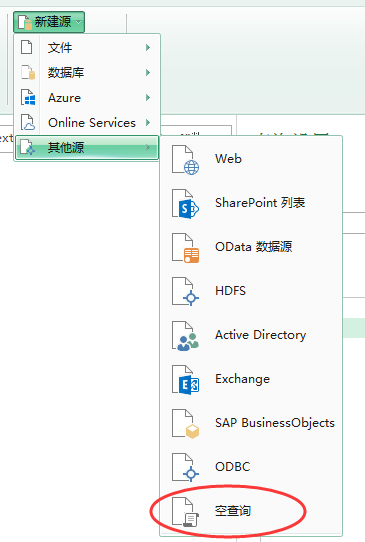Choose SharePoint 列表 source
The height and width of the screenshot is (542, 365).
251,203
